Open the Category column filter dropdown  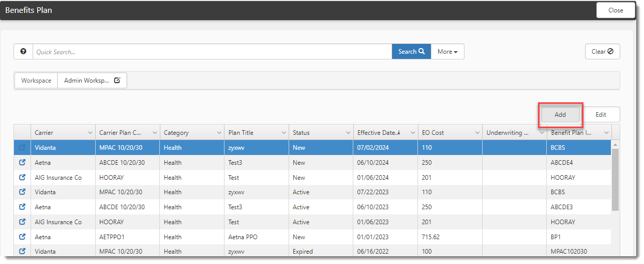pyautogui.click(x=219, y=133)
